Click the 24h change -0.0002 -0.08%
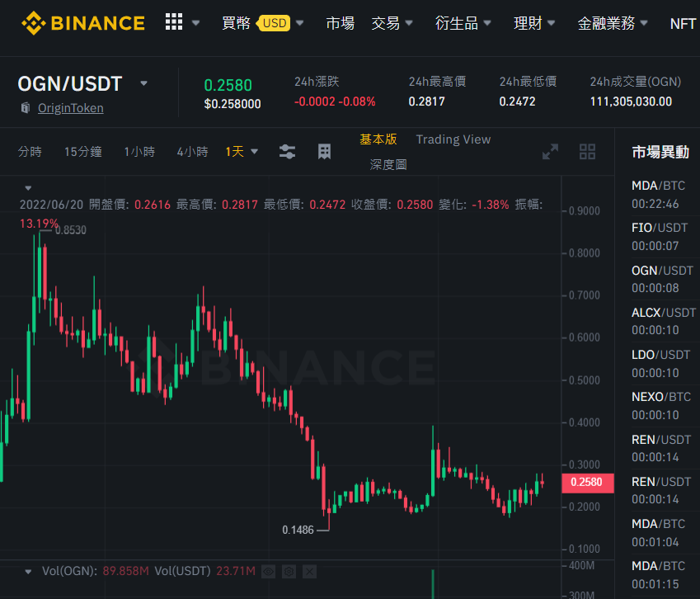This screenshot has height=599, width=700. 335,101
